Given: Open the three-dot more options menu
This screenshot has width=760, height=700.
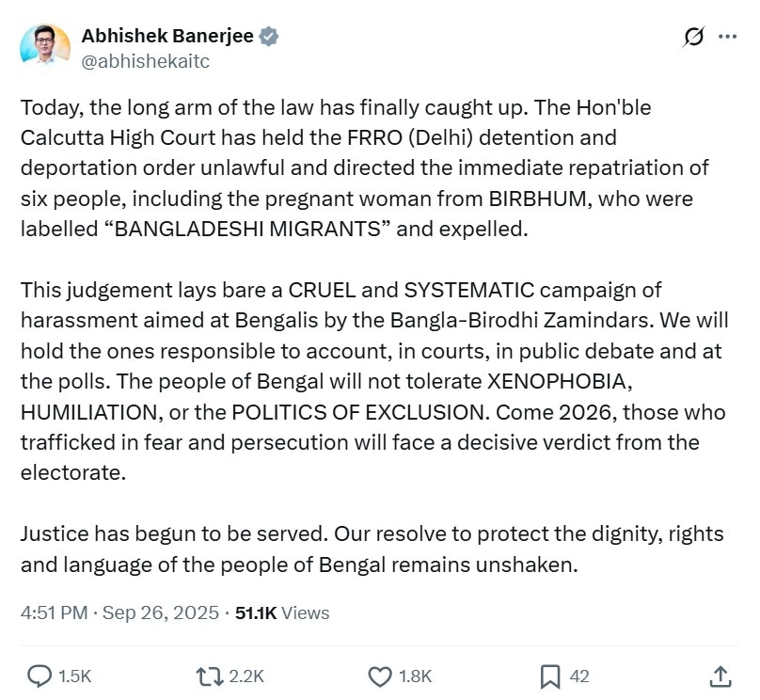Looking at the screenshot, I should [727, 37].
